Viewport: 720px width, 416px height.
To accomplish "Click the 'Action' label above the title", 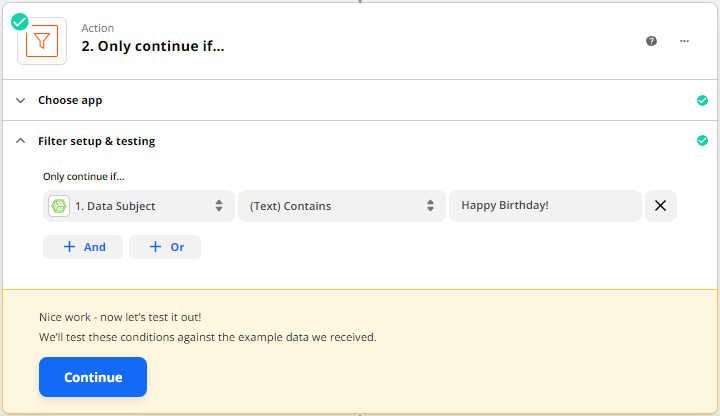I will coord(97,28).
